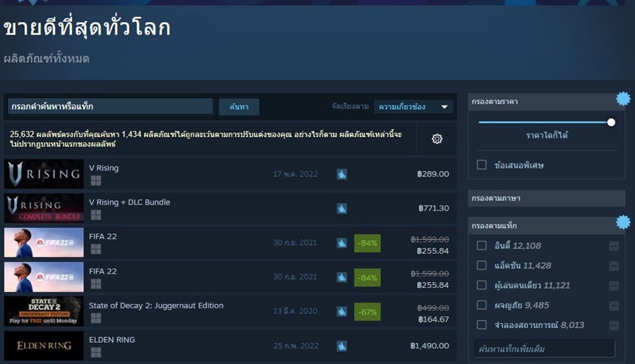Check the ผจญภัย 9,485 tag checkbox
635x364 pixels.
(x=481, y=305)
